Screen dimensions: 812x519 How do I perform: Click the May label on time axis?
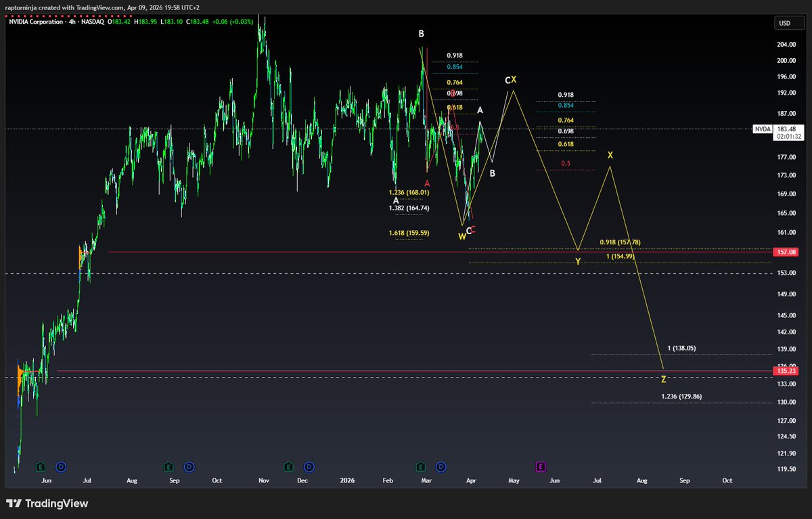click(514, 480)
